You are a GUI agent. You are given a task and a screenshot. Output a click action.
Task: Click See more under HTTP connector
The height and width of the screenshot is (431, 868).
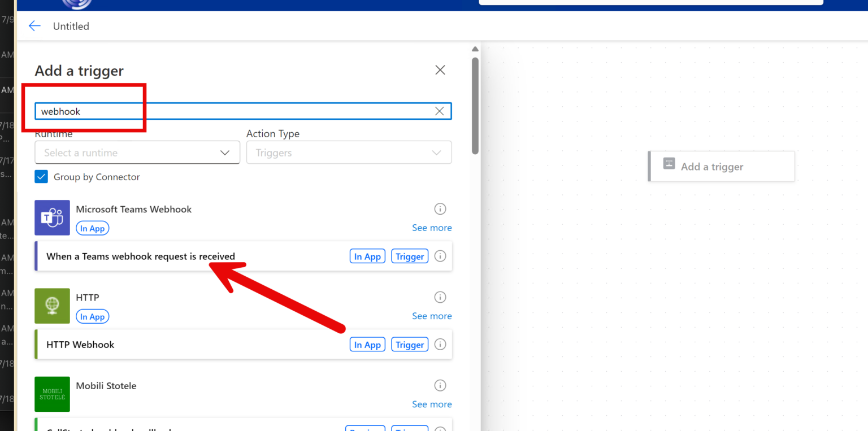[431, 316]
